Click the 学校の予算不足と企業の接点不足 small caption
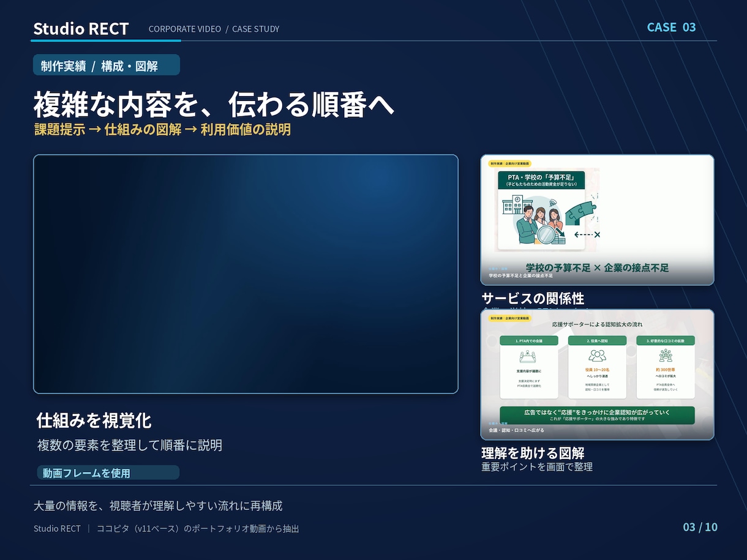This screenshot has height=560, width=747. [x=520, y=275]
